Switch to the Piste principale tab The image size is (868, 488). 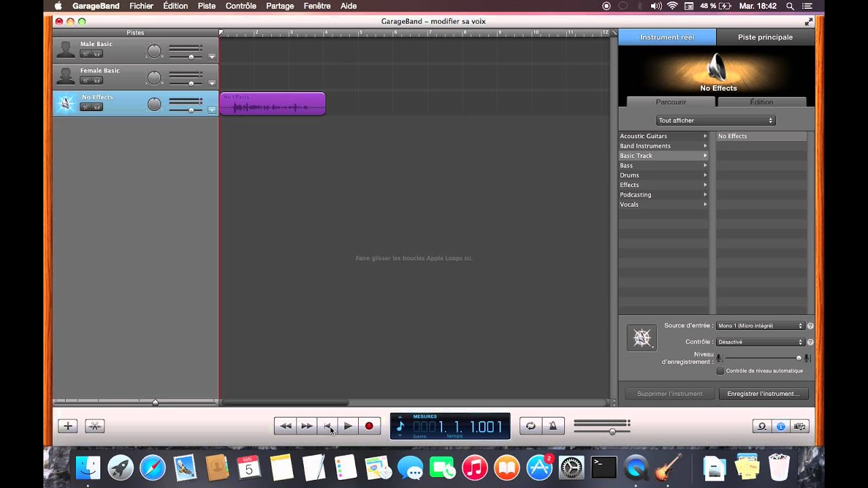pos(766,37)
